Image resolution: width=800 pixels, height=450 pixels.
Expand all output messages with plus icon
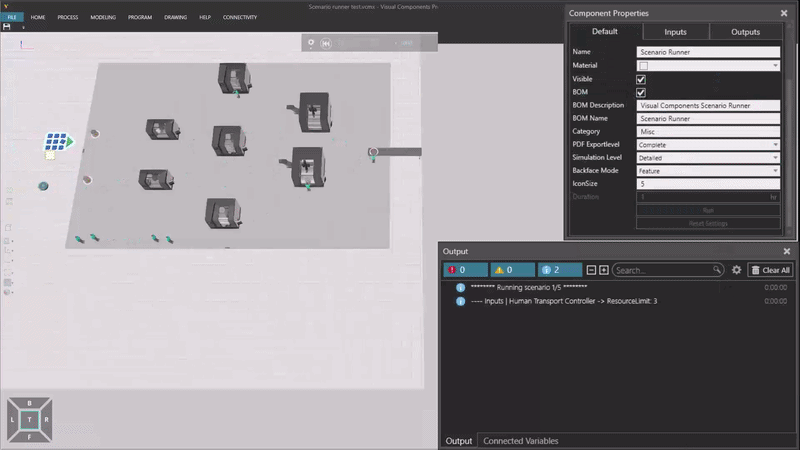pyautogui.click(x=604, y=270)
